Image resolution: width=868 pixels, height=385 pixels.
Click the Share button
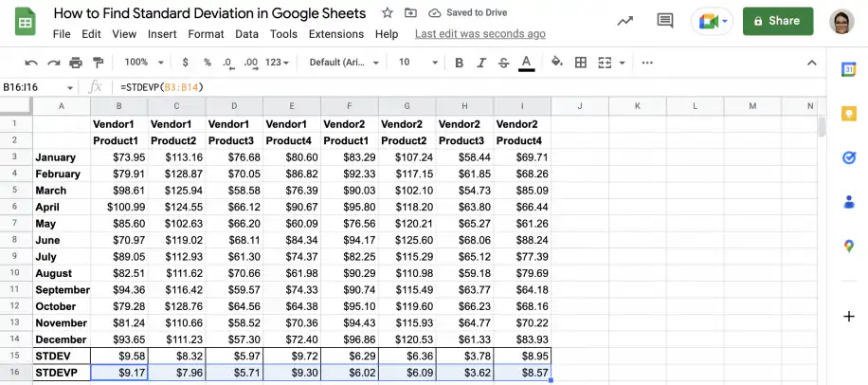778,21
